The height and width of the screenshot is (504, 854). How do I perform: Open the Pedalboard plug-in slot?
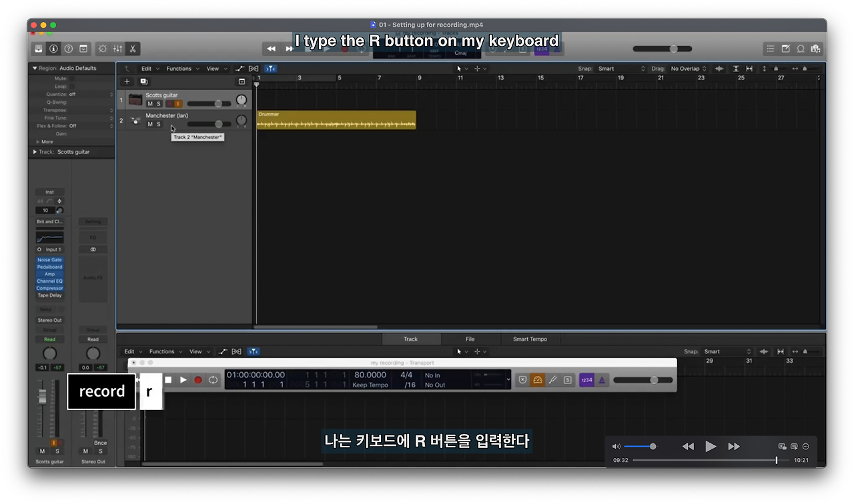[50, 267]
